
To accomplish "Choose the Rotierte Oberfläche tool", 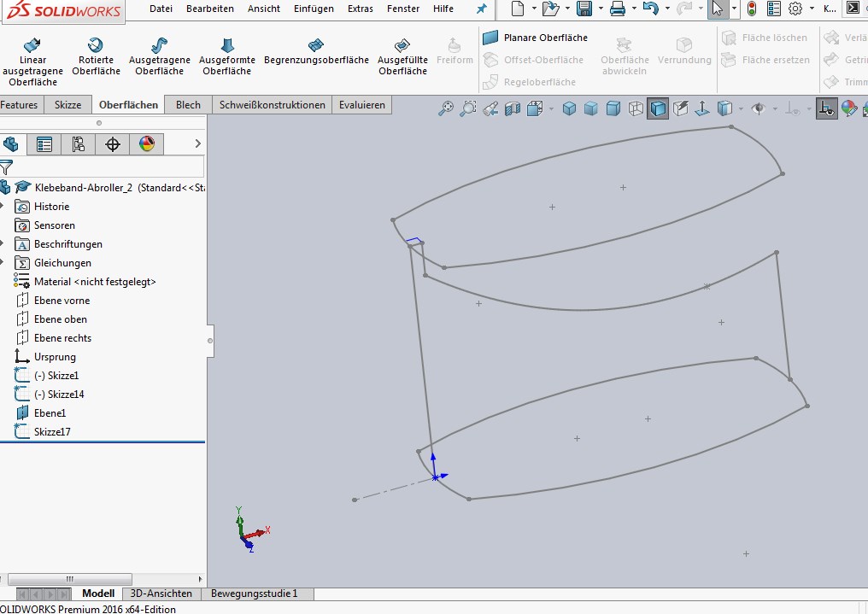I will [96, 56].
